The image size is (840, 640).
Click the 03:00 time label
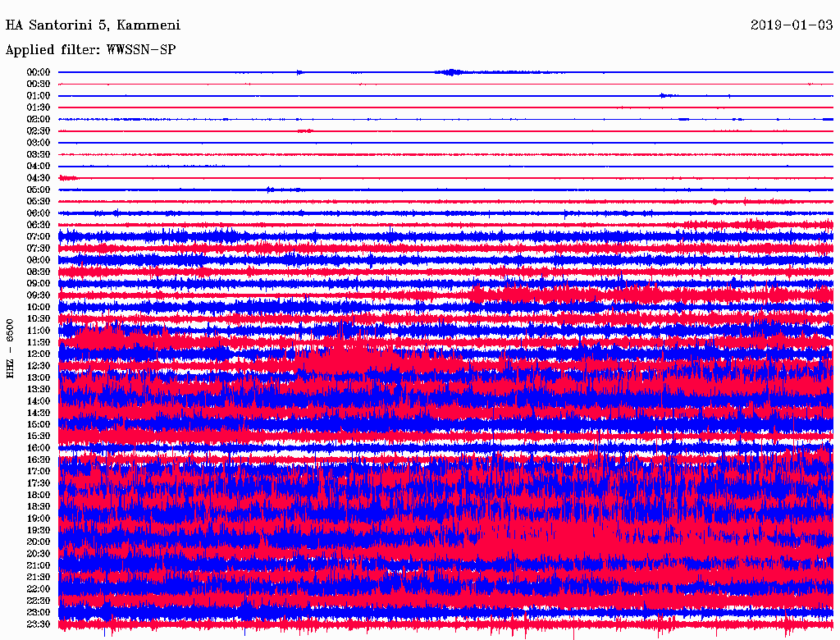pyautogui.click(x=39, y=143)
